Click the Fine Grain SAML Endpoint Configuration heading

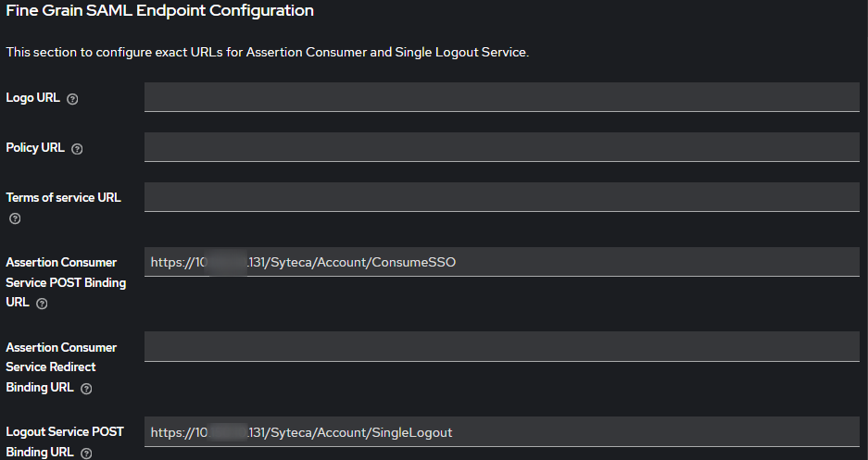[x=160, y=11]
